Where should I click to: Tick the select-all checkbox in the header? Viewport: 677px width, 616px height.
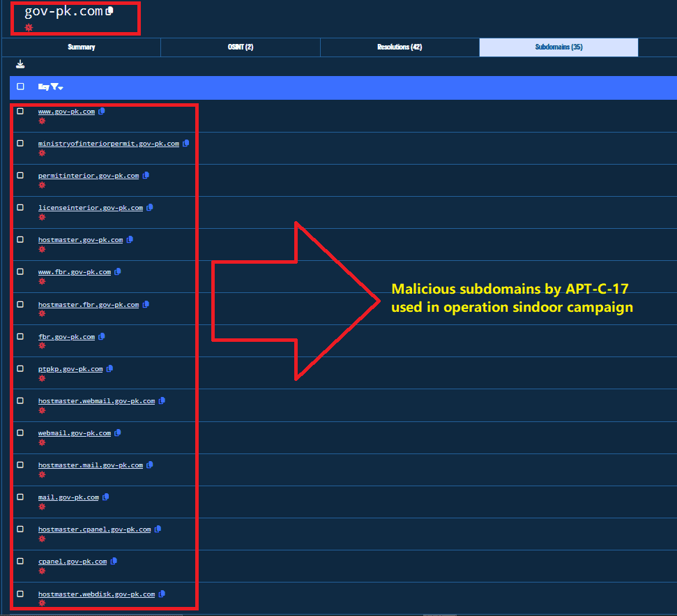pyautogui.click(x=20, y=87)
